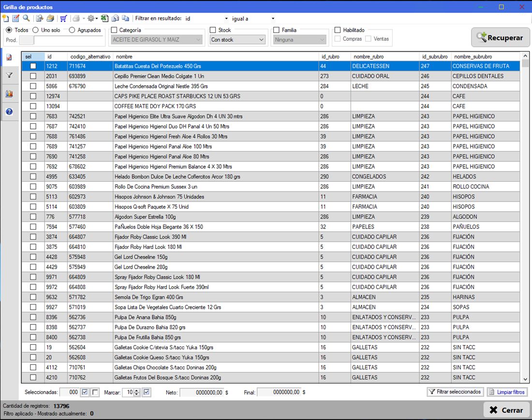Click the new document toolbar icon
The image size is (532, 420).
[x=5, y=18]
